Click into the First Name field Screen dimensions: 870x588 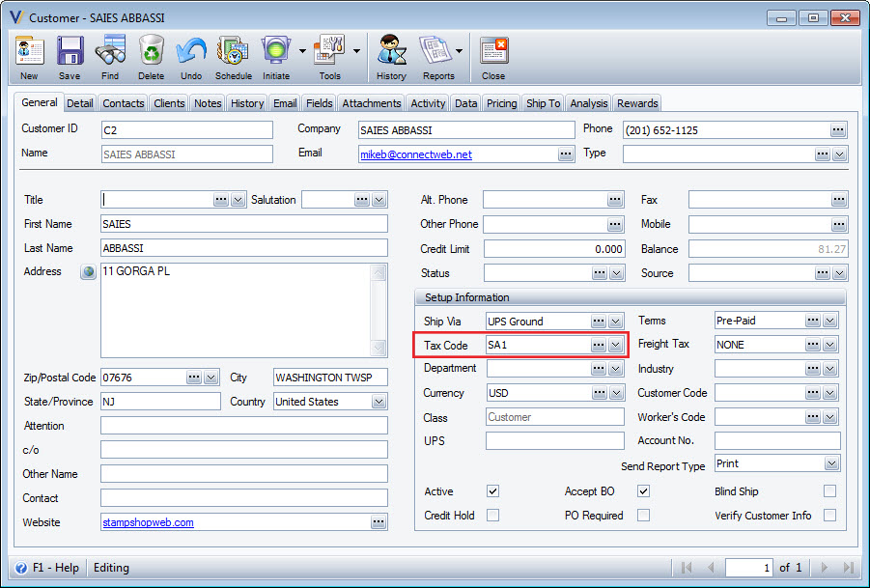click(244, 224)
